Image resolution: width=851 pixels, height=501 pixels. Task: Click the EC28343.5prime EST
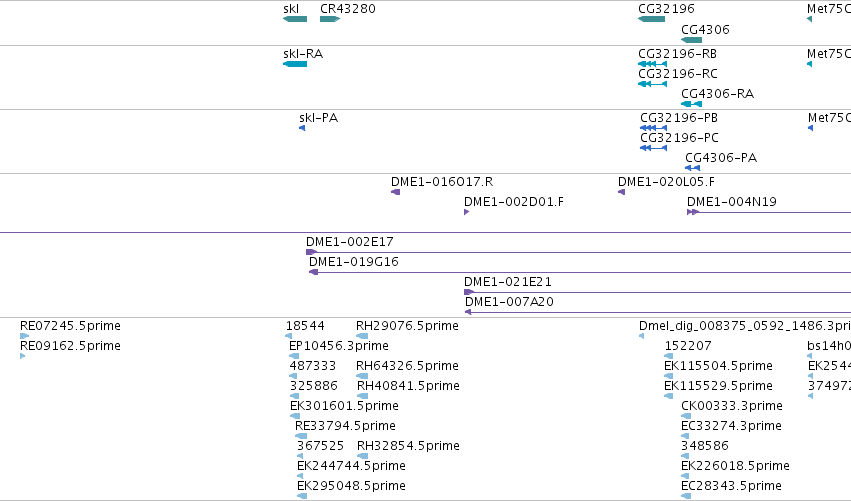[x=686, y=496]
